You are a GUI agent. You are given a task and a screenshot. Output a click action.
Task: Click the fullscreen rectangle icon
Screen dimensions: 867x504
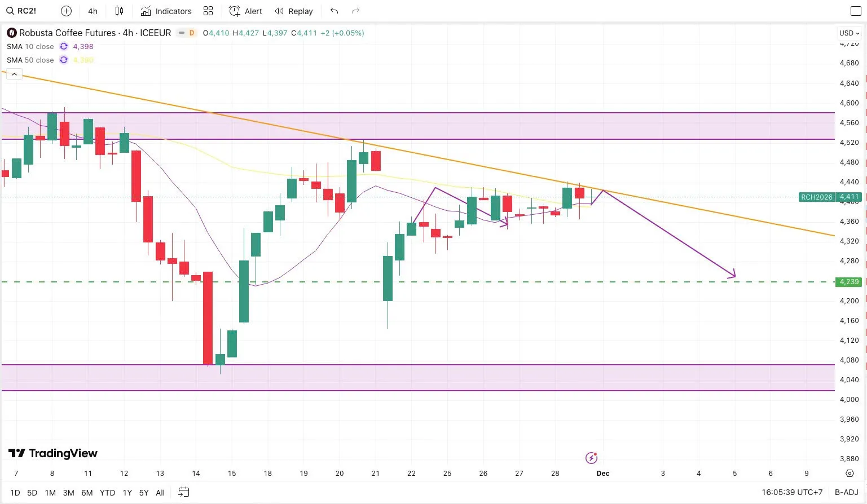856,11
